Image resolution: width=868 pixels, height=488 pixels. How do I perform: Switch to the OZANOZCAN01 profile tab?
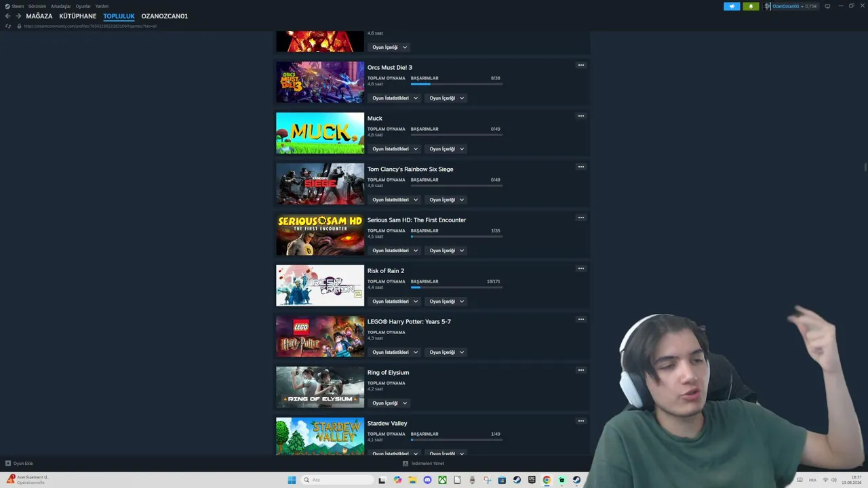point(165,16)
